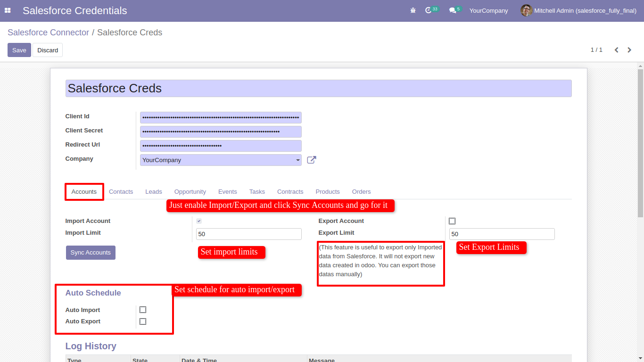Click the Client Id input field
This screenshot has height=362, width=644.
[x=221, y=117]
